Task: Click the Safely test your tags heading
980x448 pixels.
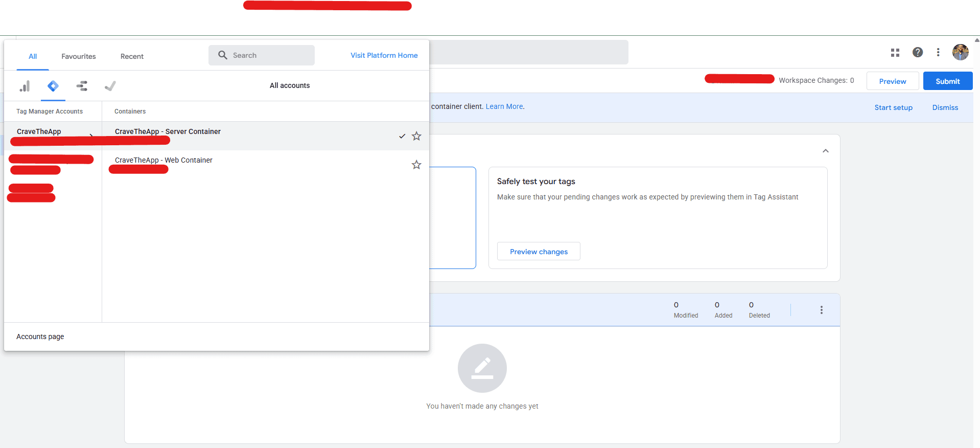Action: [536, 182]
